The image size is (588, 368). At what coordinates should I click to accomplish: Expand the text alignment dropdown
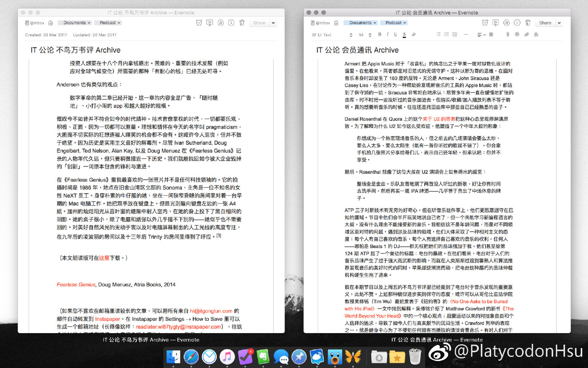click(481, 35)
